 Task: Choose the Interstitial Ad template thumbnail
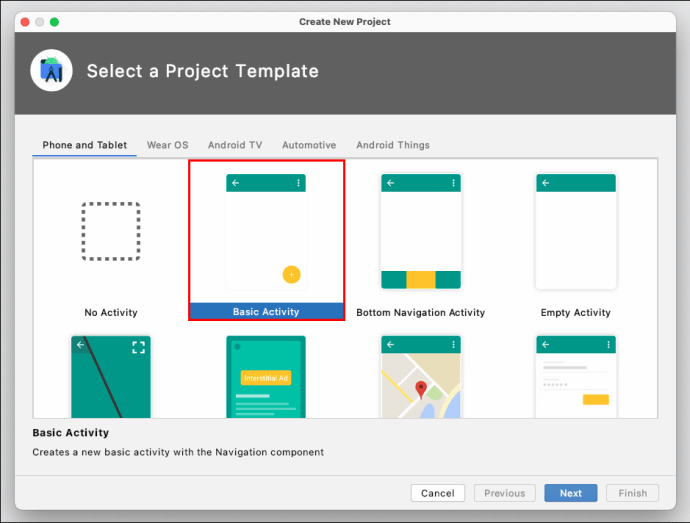click(266, 377)
